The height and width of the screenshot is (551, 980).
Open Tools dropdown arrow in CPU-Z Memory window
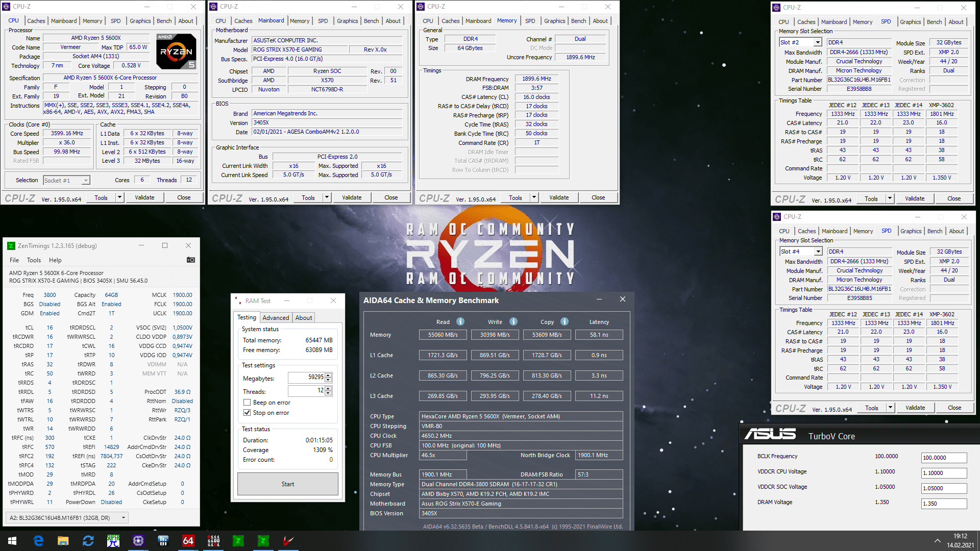[x=534, y=197]
